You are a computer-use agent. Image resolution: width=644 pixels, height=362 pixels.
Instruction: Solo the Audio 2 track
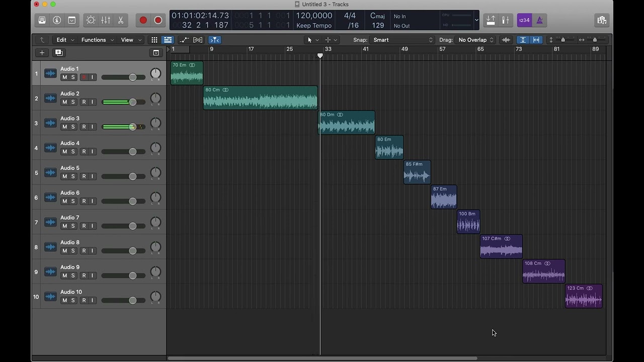point(73,102)
